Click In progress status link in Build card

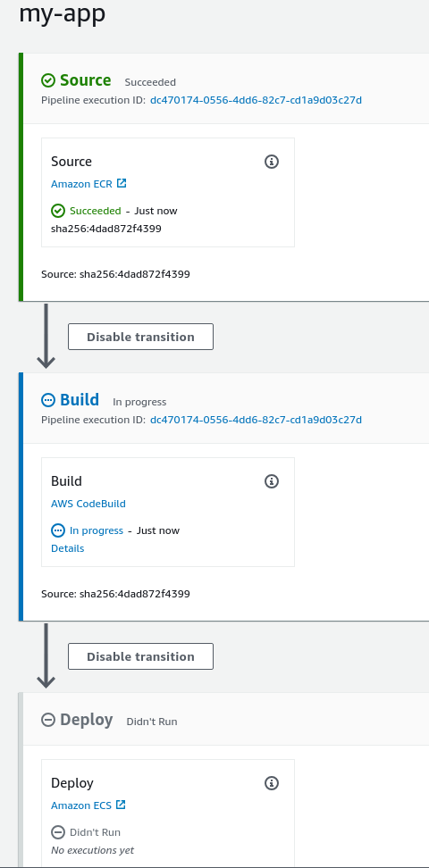click(x=97, y=530)
